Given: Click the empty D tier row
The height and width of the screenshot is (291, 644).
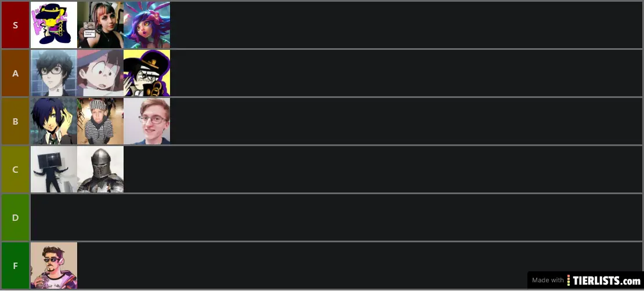Looking at the screenshot, I should [337, 217].
